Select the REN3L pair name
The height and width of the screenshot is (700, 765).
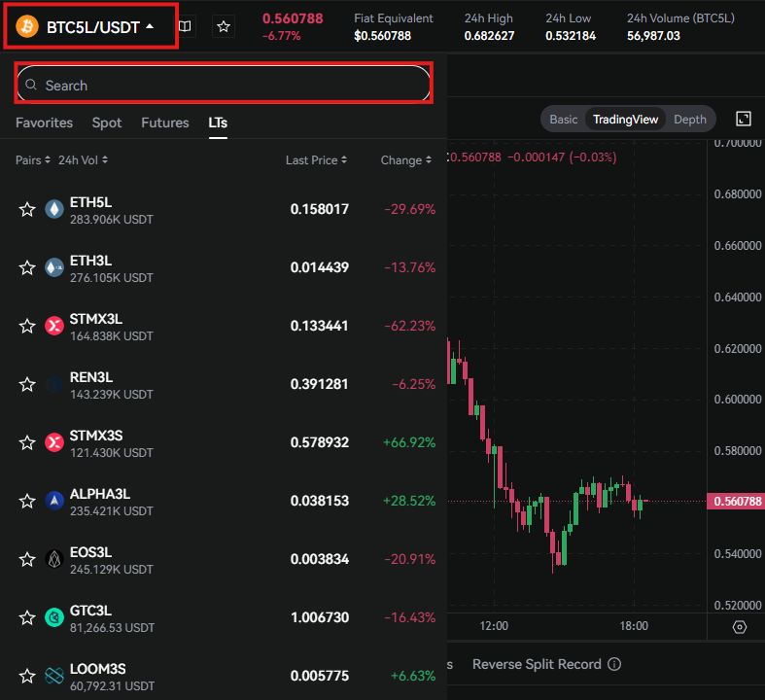click(x=91, y=377)
